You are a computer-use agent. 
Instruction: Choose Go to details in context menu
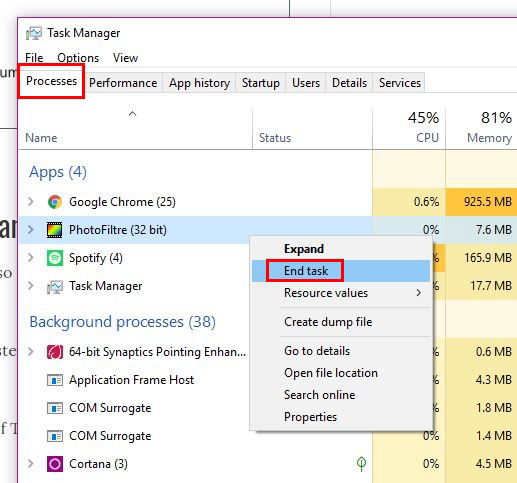(341, 351)
